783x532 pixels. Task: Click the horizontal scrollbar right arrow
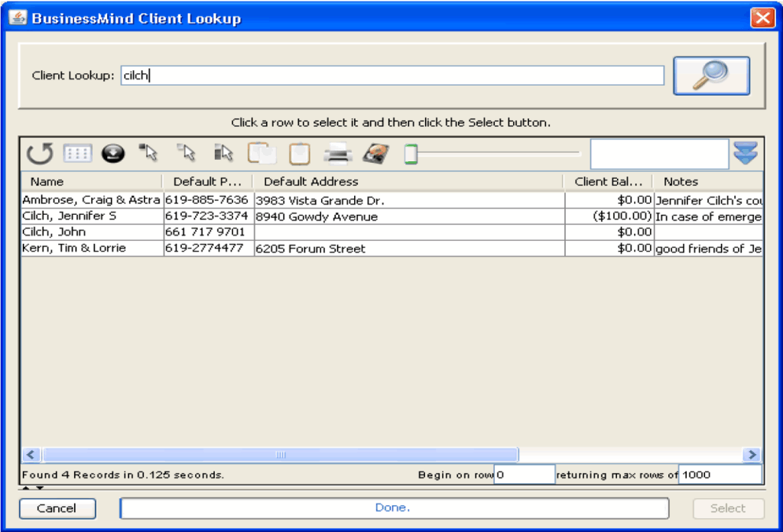point(752,455)
